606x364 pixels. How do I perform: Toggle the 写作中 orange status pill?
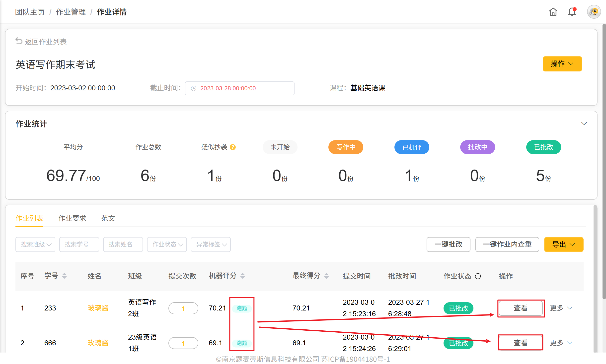(346, 147)
